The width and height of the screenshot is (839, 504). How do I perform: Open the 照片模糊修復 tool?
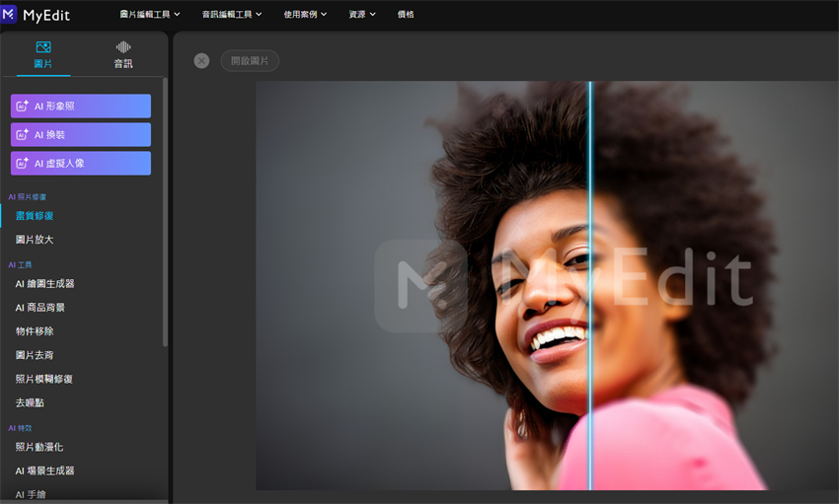[x=43, y=379]
